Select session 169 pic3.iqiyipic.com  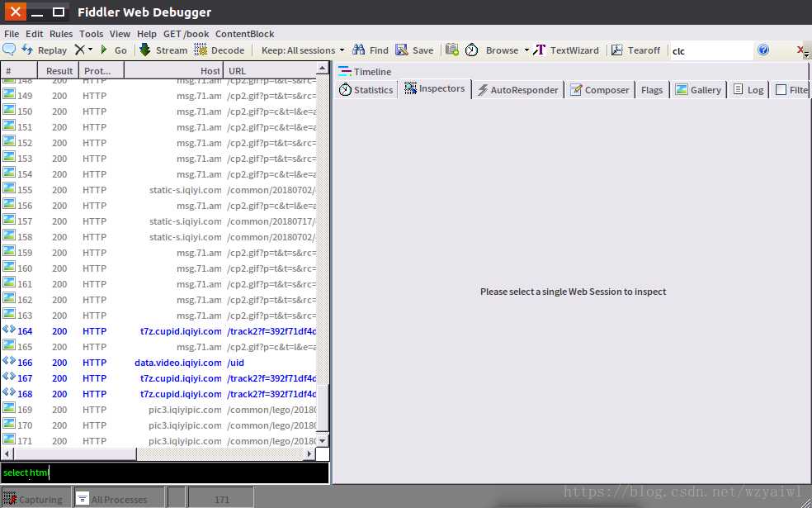pos(158,410)
